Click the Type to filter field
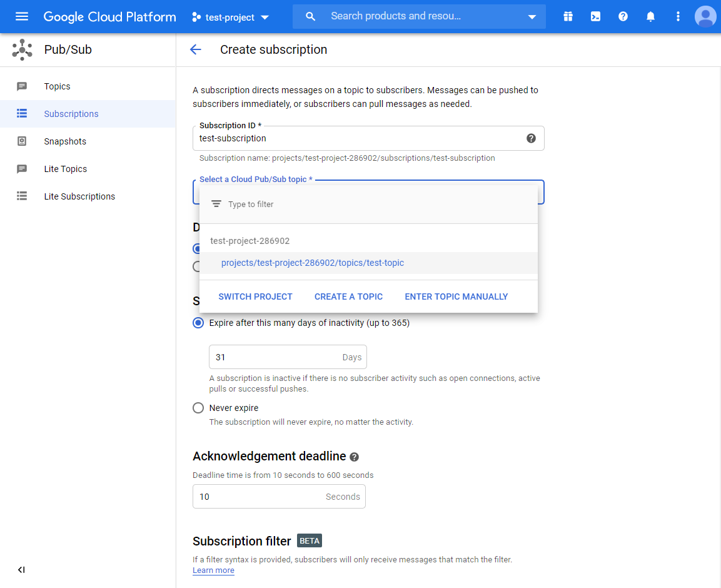 (x=368, y=205)
